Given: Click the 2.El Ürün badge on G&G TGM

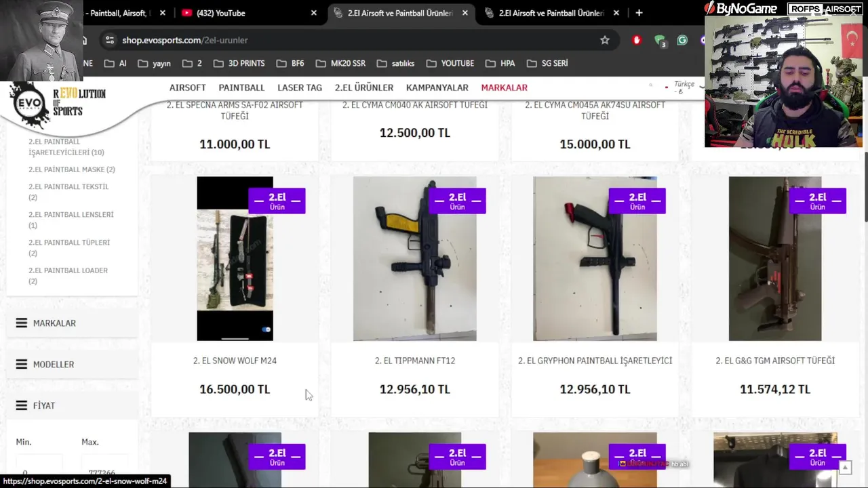Looking at the screenshot, I should (817, 201).
